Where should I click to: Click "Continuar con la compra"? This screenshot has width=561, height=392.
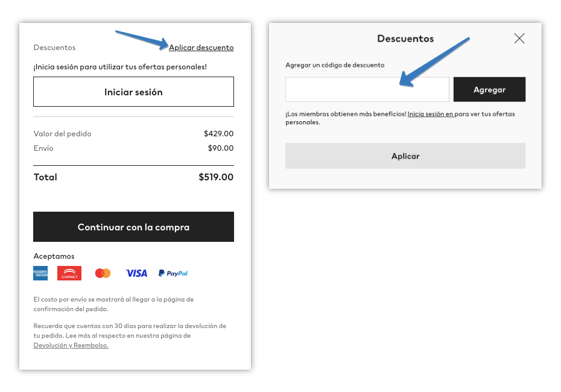click(133, 227)
